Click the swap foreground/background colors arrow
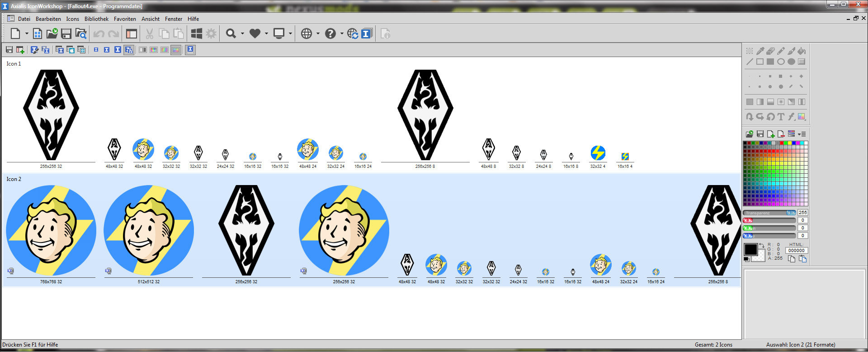 click(x=761, y=246)
